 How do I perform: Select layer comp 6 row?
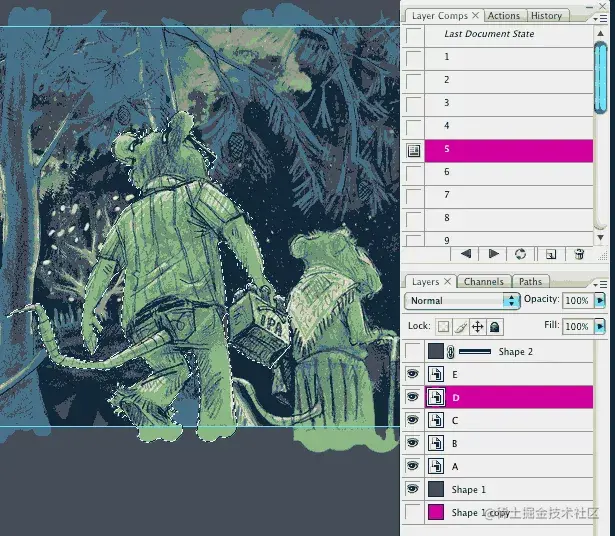click(x=509, y=172)
